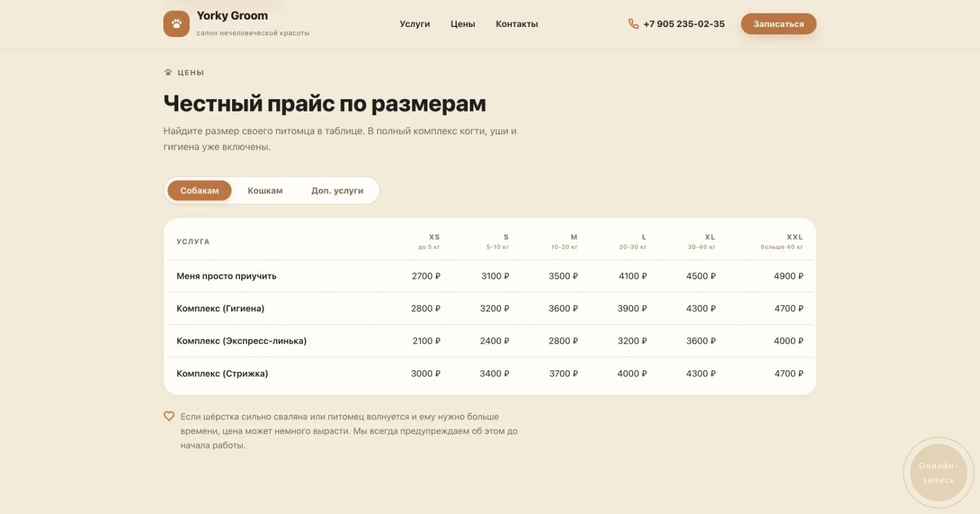Click the 3700 ₽ price cell

pos(563,374)
